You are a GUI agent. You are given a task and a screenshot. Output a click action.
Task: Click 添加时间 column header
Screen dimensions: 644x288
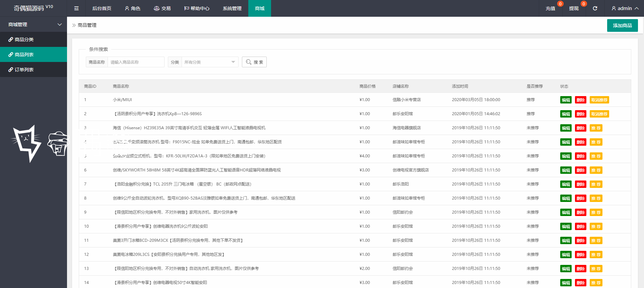tap(460, 86)
